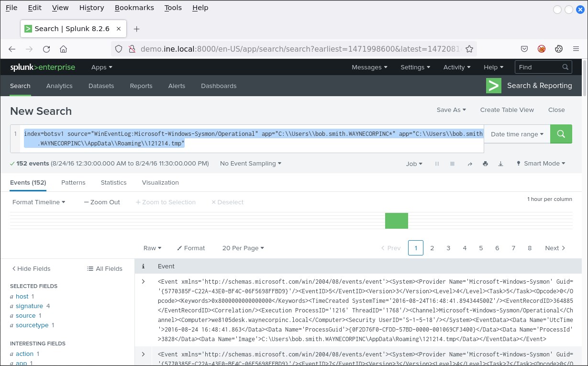Click inside the Find input box
Viewport: 588px width, 366px height.
click(538, 67)
